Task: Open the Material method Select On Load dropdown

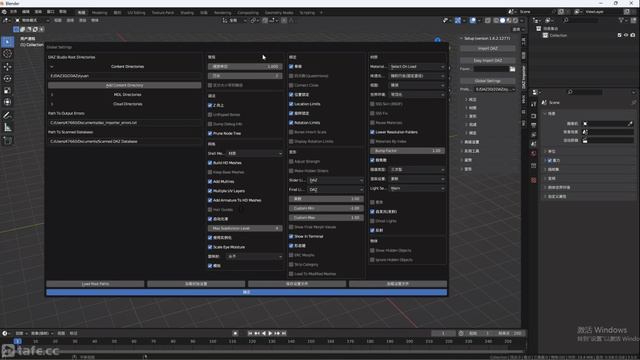Action: pyautogui.click(x=417, y=67)
